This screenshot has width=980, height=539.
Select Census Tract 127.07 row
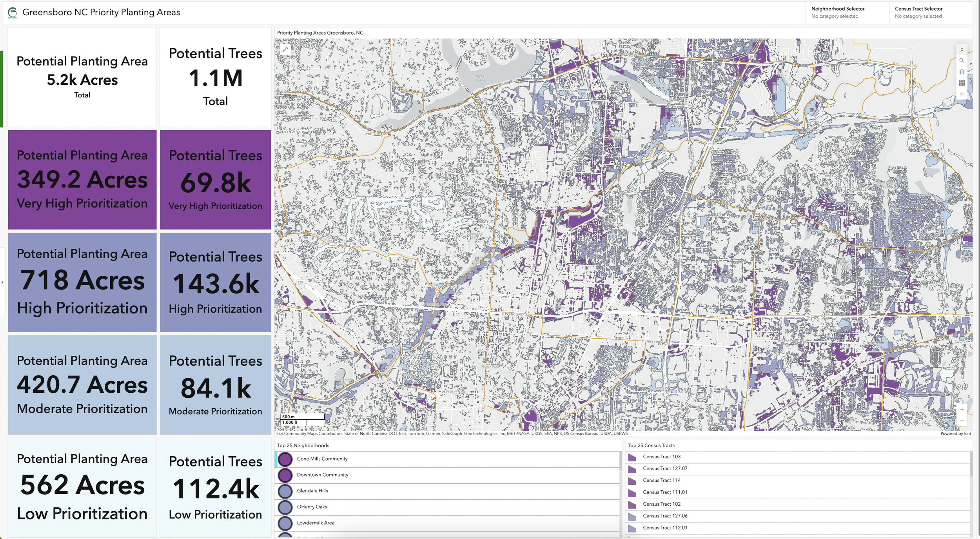click(665, 468)
